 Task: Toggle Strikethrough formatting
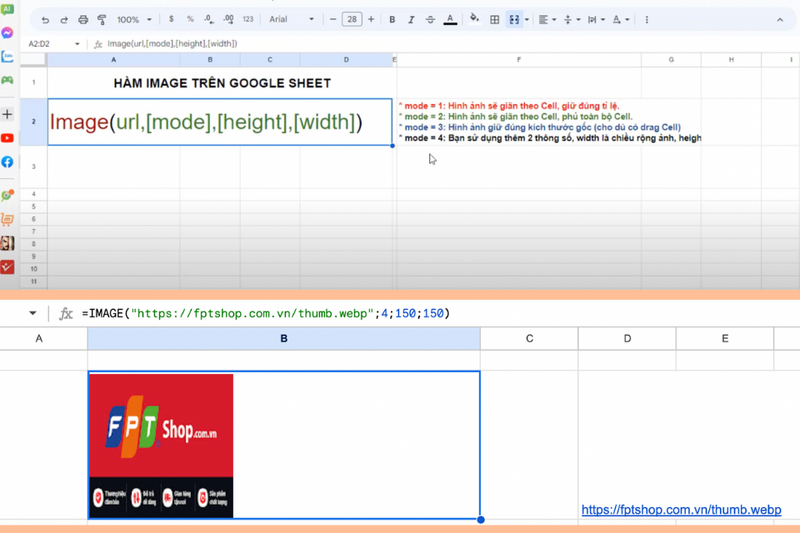pyautogui.click(x=430, y=19)
